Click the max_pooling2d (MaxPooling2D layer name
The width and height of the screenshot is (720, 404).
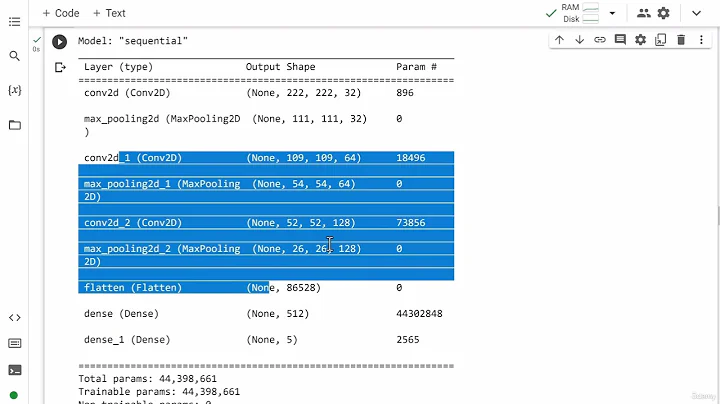(x=162, y=119)
